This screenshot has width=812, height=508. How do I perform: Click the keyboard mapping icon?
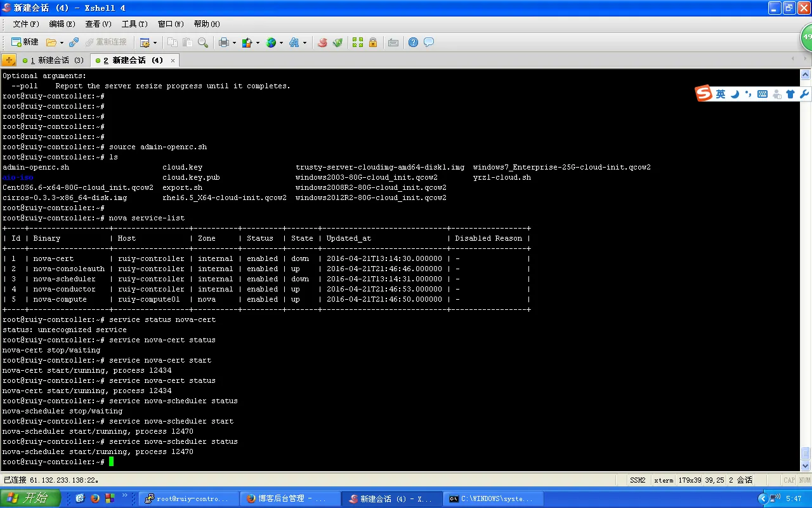tap(393, 43)
